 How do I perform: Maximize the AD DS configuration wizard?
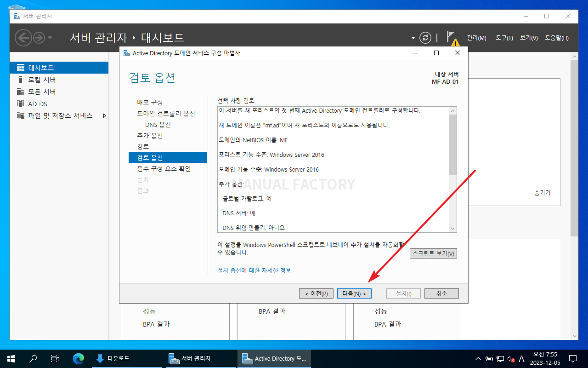pos(436,53)
